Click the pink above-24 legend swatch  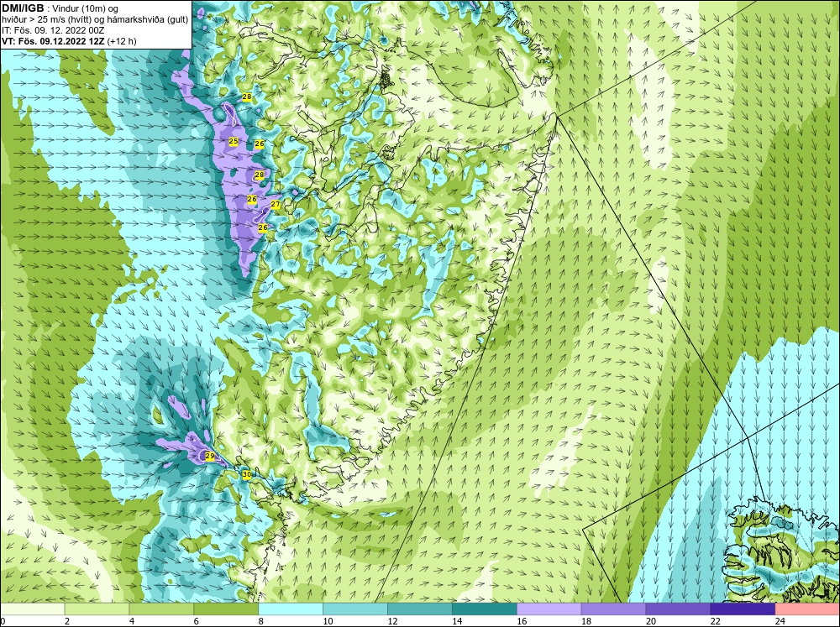807,609
